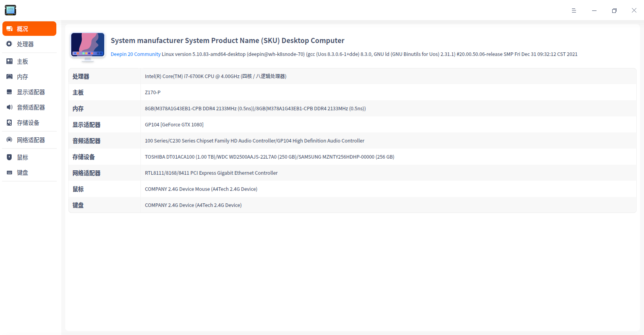The image size is (644, 335).
Task: Minimize the Device Manager window
Action: (x=594, y=10)
